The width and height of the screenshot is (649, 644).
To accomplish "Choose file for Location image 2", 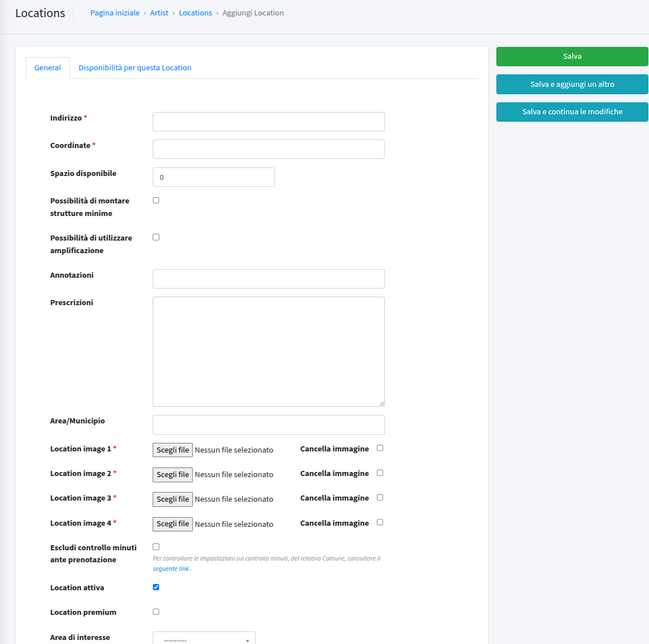I will click(173, 474).
